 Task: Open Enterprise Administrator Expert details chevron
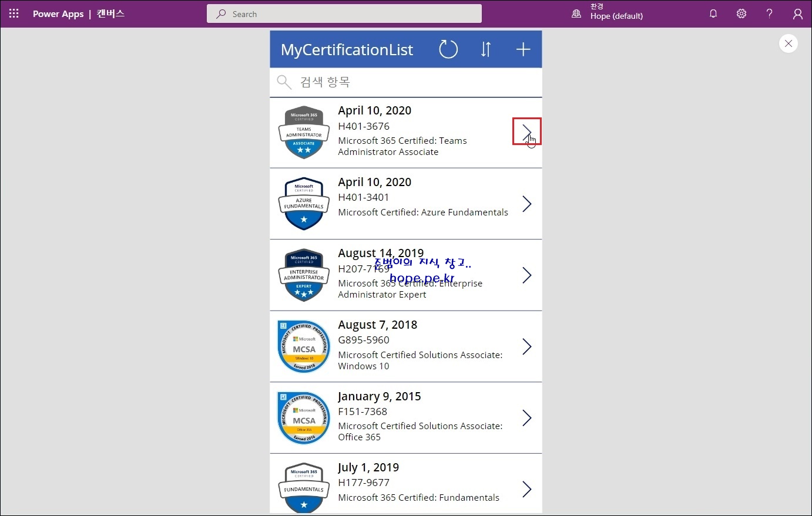click(x=526, y=275)
